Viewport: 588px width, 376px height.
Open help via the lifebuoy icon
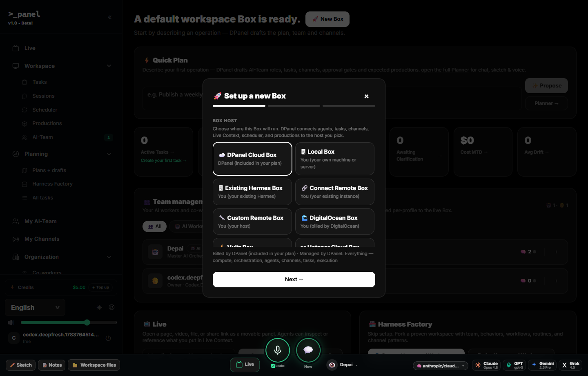pos(112,307)
